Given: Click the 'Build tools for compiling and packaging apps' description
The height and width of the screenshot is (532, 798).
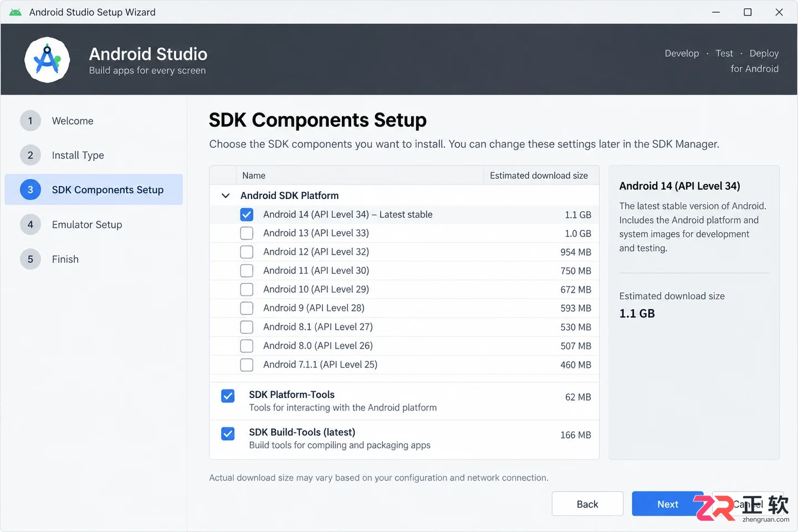Looking at the screenshot, I should point(340,446).
